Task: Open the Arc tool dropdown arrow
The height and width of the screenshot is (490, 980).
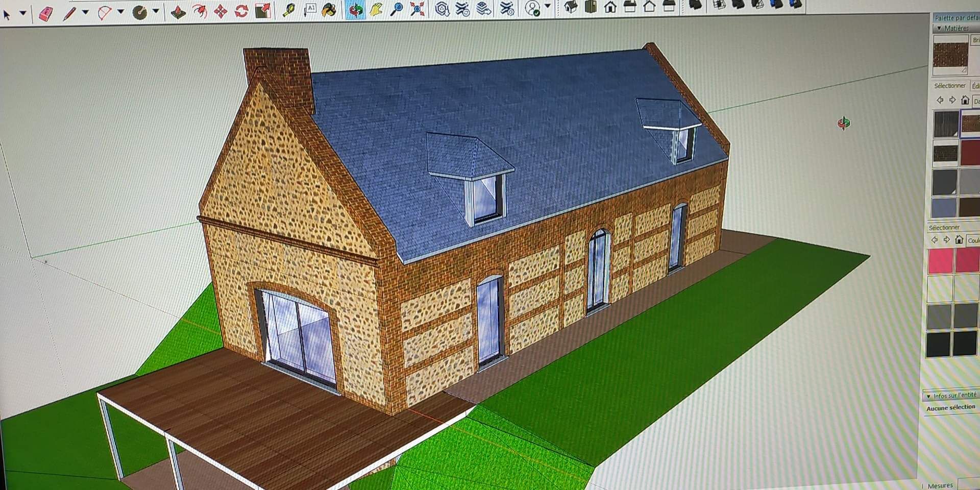Action: pos(120,12)
